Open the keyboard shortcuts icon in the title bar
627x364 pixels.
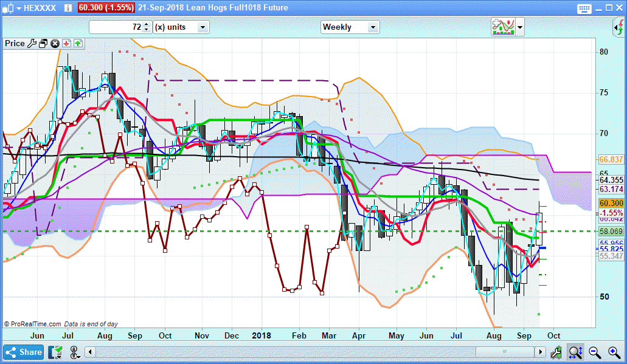coord(584,9)
